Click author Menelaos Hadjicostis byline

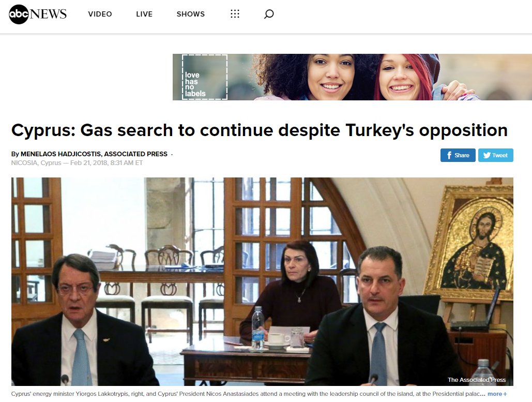tap(94, 154)
